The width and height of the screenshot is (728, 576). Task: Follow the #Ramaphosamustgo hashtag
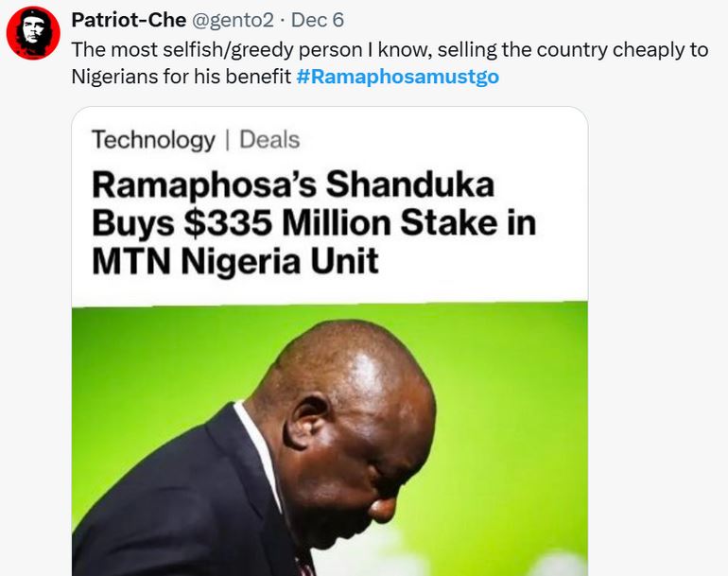[397, 76]
